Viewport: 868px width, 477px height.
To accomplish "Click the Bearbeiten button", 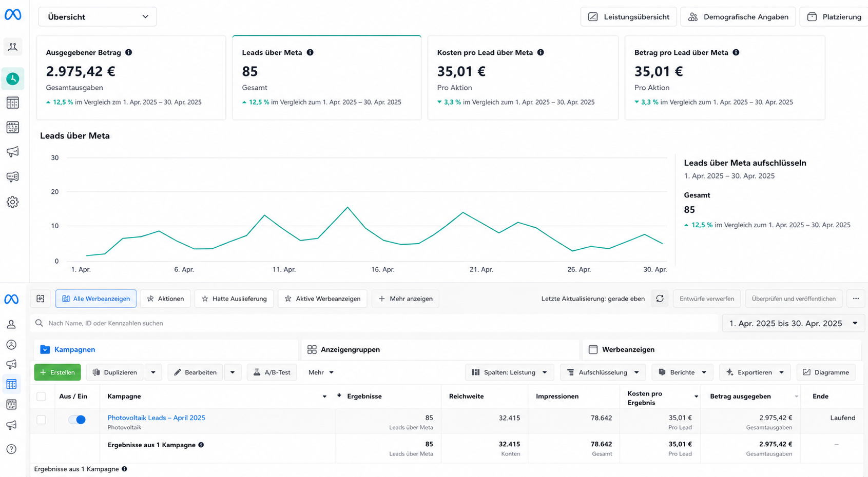I will click(x=196, y=372).
